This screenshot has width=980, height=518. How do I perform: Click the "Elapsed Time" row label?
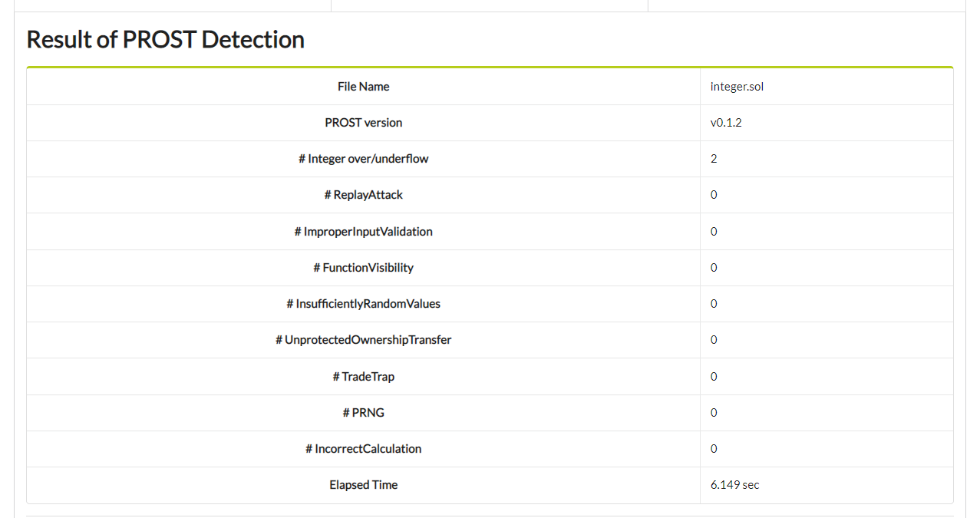(x=363, y=485)
